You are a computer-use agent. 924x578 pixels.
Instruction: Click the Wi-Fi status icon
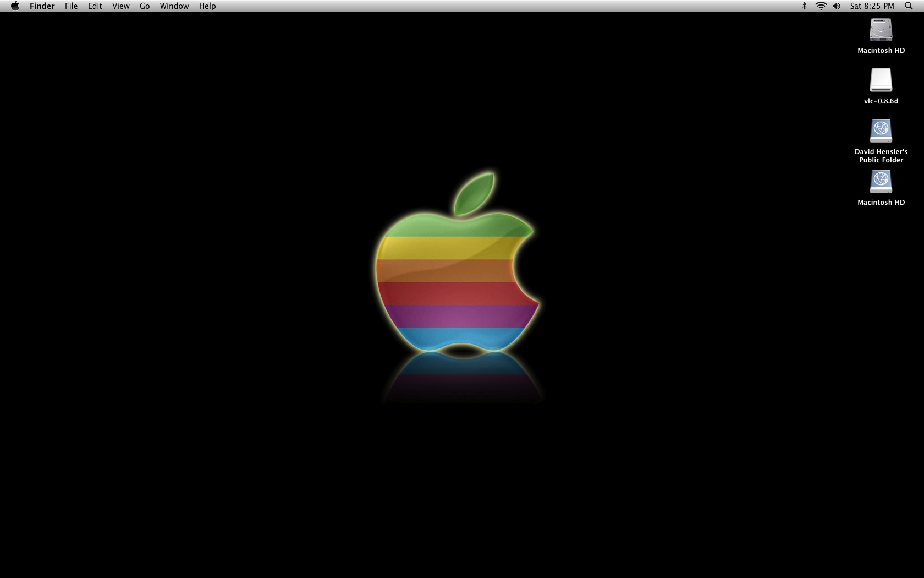tap(821, 6)
